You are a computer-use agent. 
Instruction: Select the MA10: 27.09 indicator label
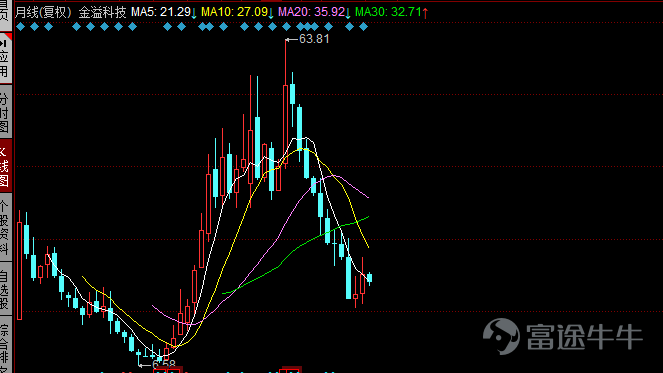(x=234, y=12)
